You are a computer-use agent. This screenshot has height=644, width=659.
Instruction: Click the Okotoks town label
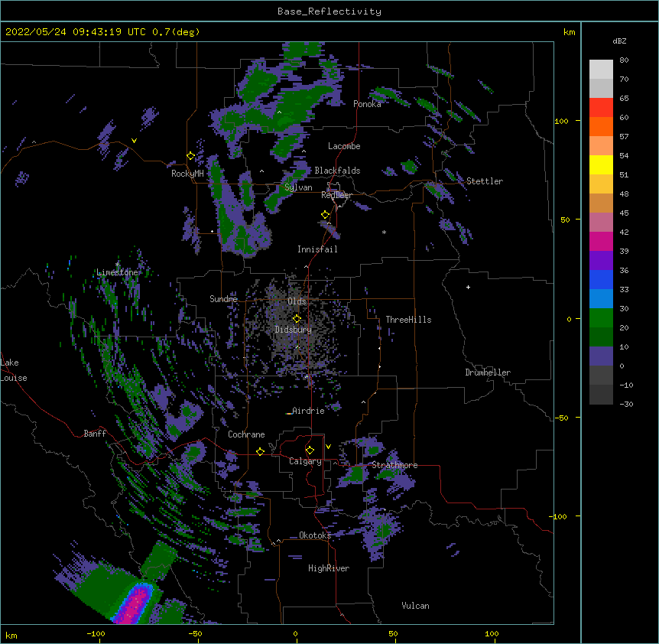315,535
